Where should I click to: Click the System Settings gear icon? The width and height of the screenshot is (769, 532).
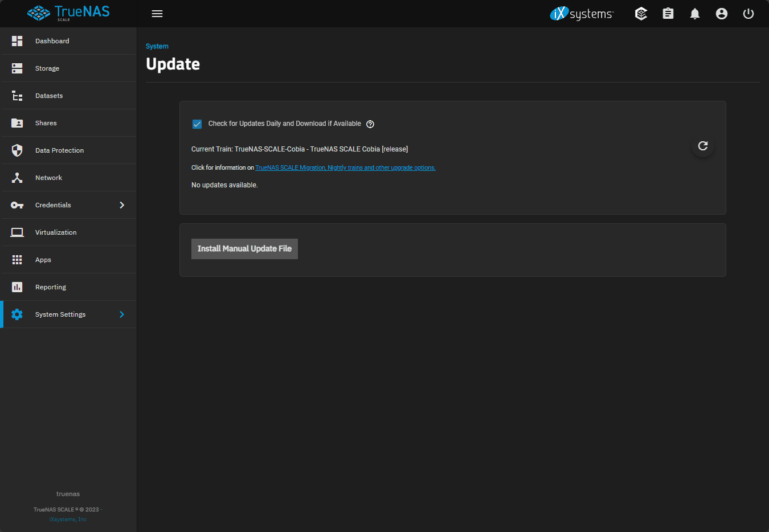17,314
